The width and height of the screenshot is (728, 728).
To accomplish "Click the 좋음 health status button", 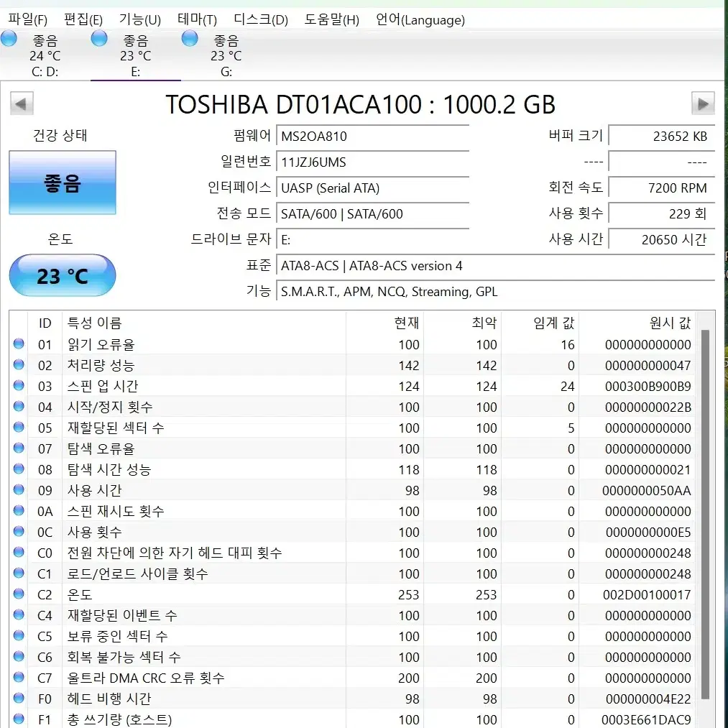I will point(63,183).
